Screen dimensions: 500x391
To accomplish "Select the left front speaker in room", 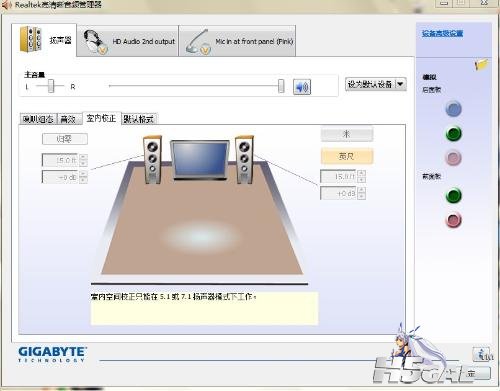I will pos(152,160).
